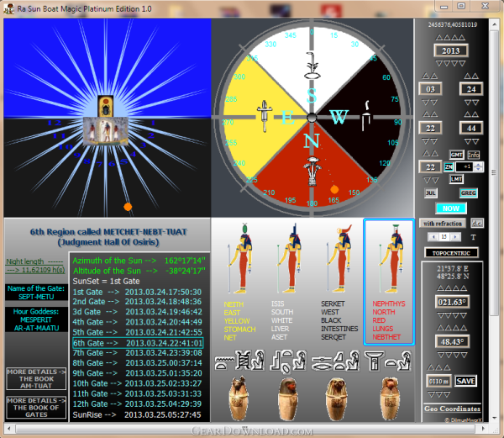504x438 pixels.
Task: Click the symbol in the yellow East sector
Action: pos(265,116)
